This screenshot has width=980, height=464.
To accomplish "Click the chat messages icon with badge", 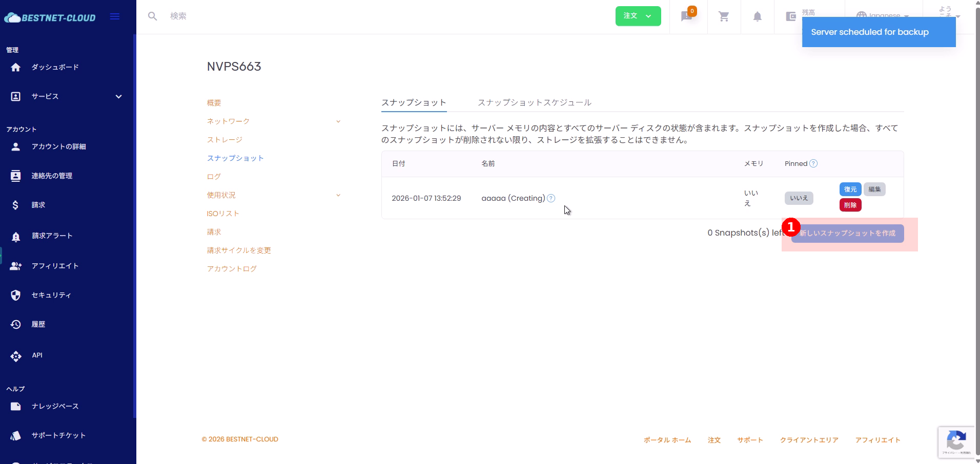I will [x=687, y=16].
